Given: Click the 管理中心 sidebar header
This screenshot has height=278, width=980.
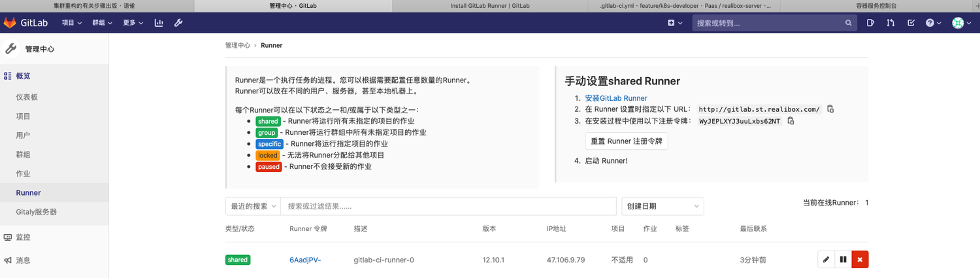Looking at the screenshot, I should [39, 49].
